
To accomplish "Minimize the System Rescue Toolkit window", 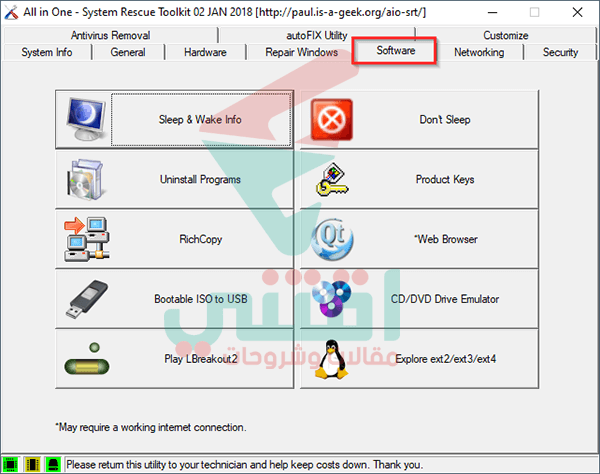I will [x=492, y=12].
